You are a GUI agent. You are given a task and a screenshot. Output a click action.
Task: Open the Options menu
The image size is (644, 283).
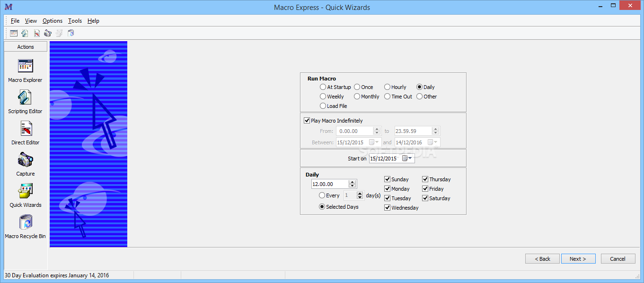pyautogui.click(x=53, y=21)
